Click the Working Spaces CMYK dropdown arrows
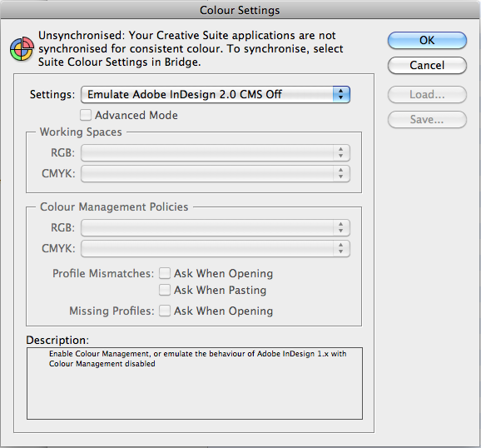 341,173
